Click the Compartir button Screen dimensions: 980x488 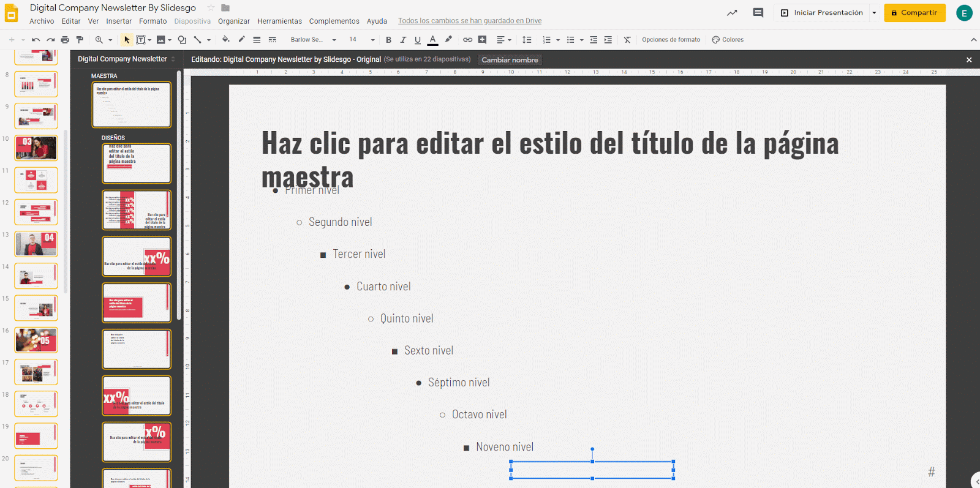click(914, 13)
